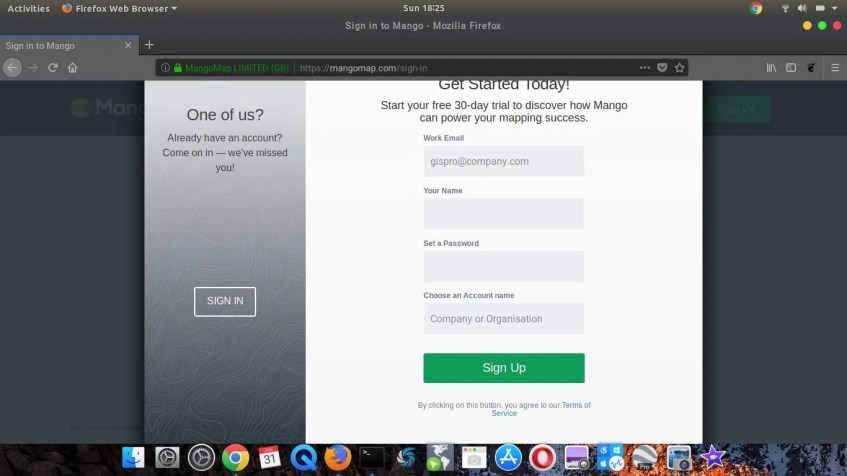847x476 pixels.
Task: Click the green Sign Up button
Action: (503, 368)
